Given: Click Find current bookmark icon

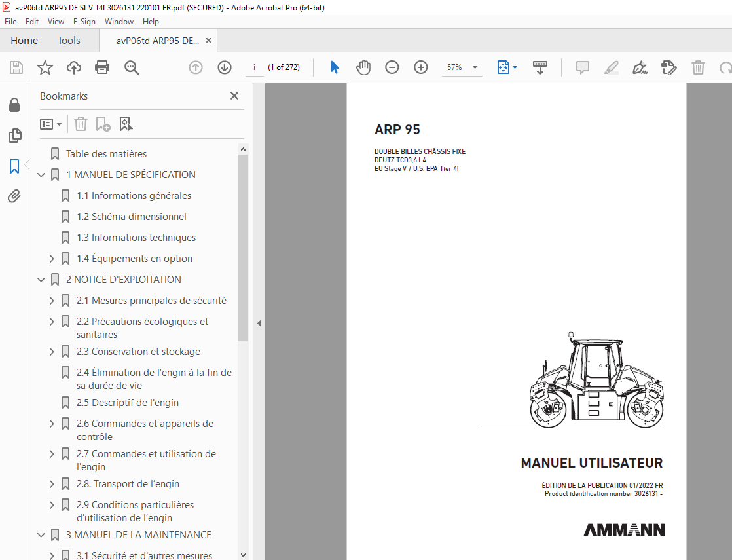Looking at the screenshot, I should [x=126, y=124].
